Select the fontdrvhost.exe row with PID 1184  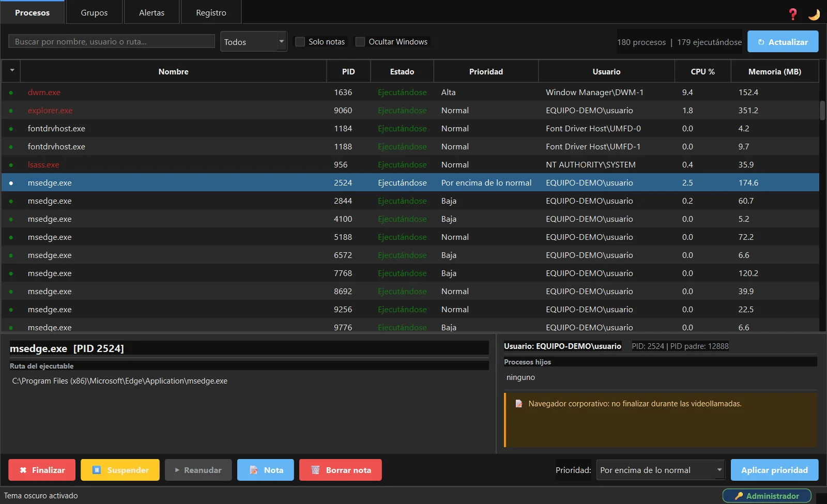[410, 128]
